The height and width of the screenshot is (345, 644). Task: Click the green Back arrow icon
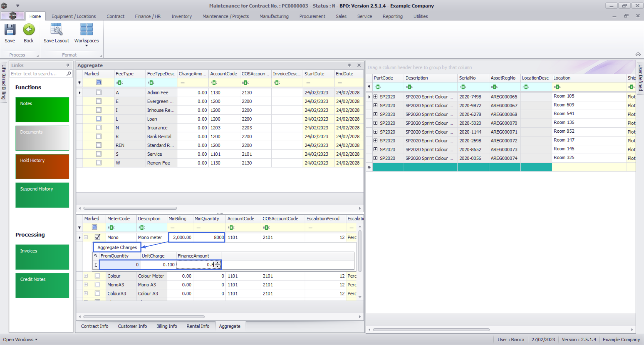click(x=29, y=30)
